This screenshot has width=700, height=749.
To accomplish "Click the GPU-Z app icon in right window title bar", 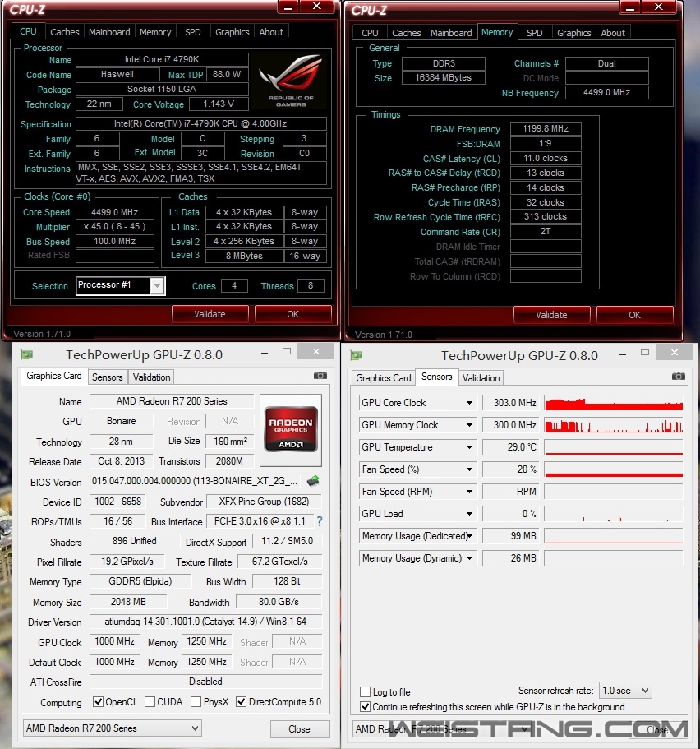I will pos(357,355).
